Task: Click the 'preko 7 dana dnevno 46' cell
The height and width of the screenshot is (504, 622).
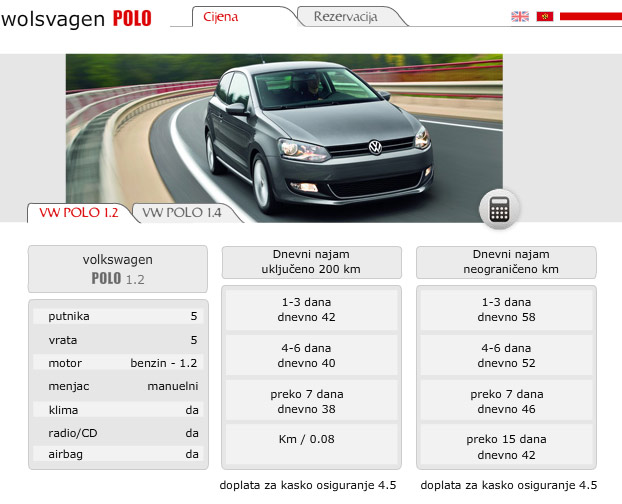Action: point(506,401)
